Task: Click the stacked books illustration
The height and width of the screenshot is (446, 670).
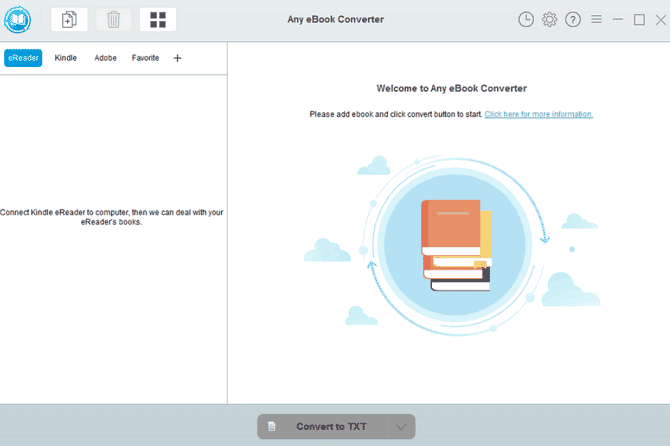Action: (456, 246)
